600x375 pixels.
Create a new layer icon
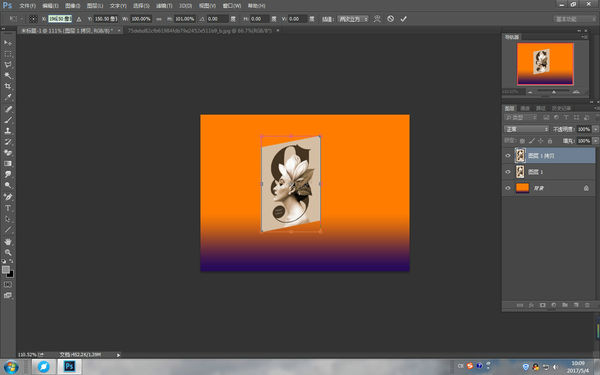pos(576,305)
